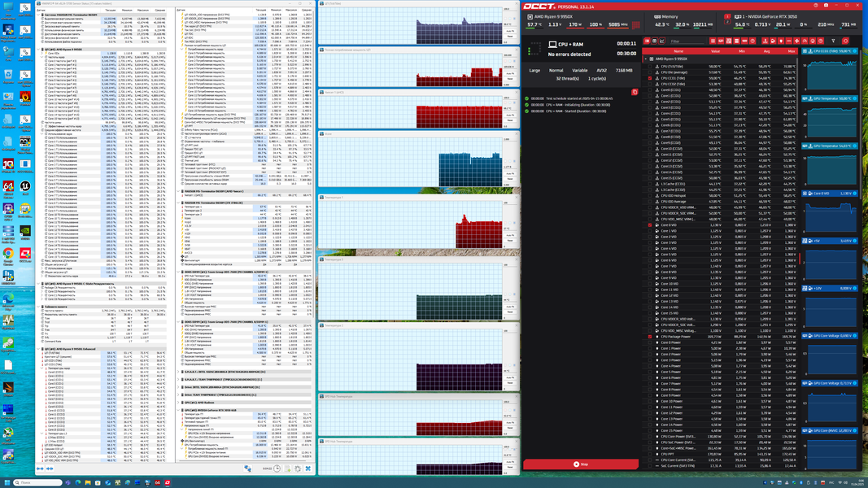868x488 pixels.
Task: Open info for +5V graph
Action: point(855,241)
